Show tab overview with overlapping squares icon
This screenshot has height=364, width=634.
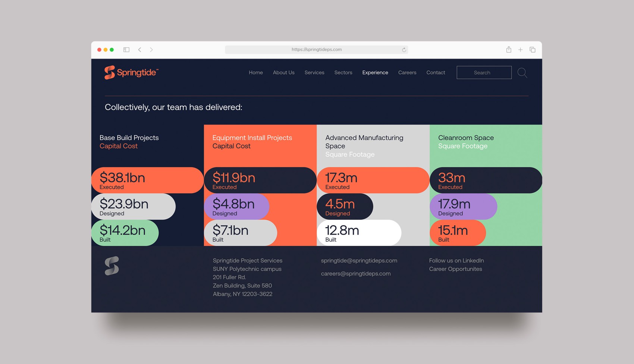click(x=533, y=50)
